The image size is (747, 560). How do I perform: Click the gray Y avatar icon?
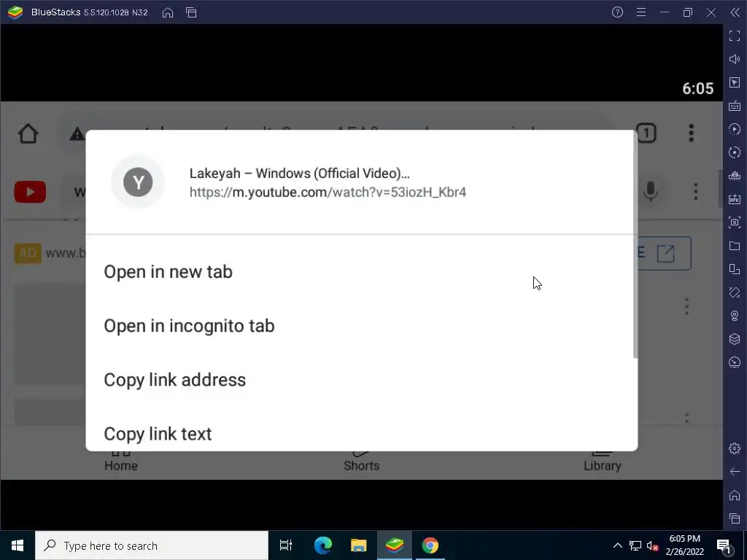[x=138, y=182]
